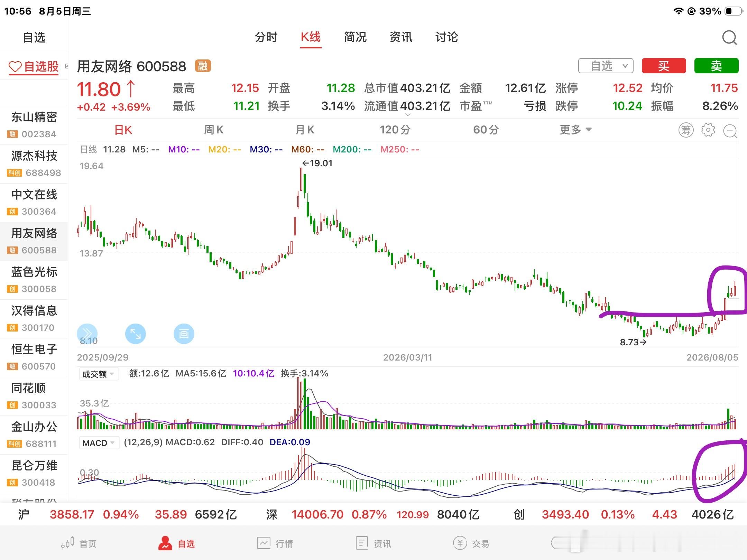The height and width of the screenshot is (560, 747).
Task: Open the 讨论 tab
Action: pyautogui.click(x=446, y=37)
